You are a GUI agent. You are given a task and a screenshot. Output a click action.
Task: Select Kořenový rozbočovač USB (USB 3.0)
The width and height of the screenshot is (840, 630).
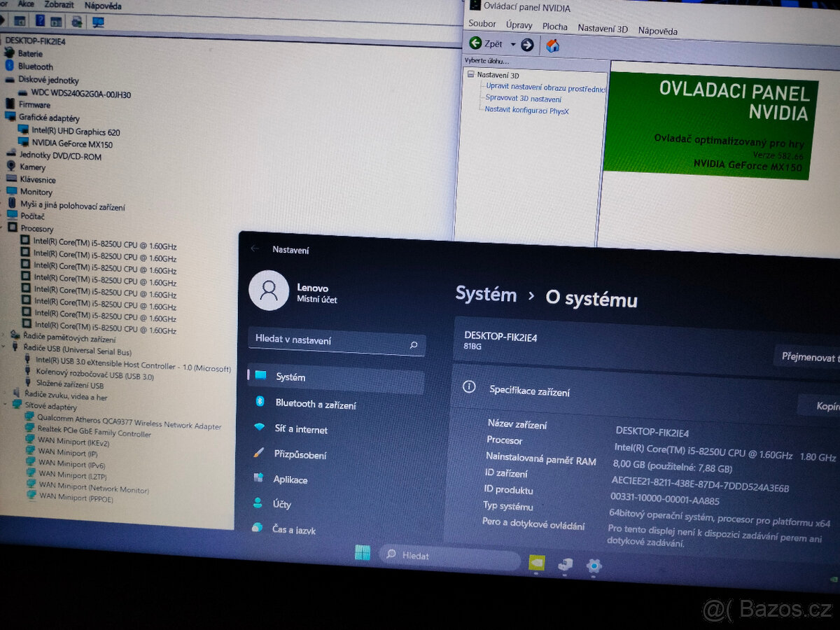pos(94,374)
